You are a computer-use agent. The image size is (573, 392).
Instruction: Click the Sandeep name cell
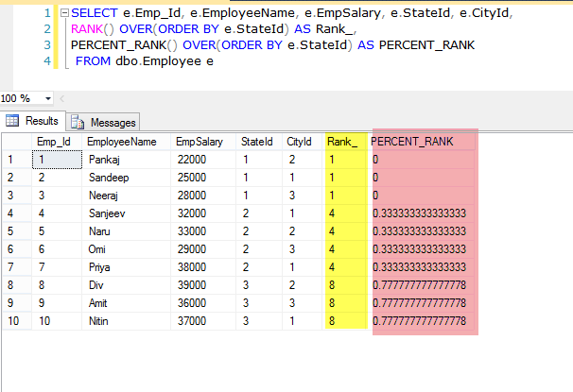coord(126,178)
